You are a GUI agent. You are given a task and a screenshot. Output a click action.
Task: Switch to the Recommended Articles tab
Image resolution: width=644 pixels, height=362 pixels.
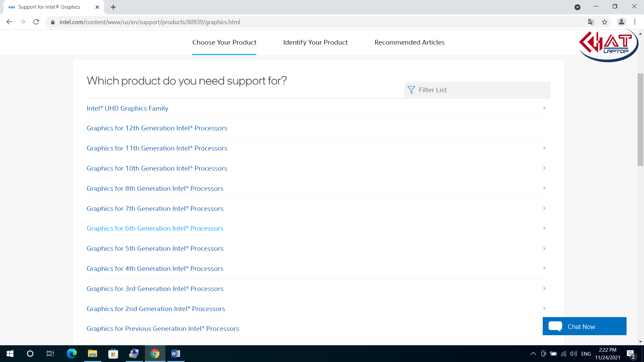tap(410, 42)
